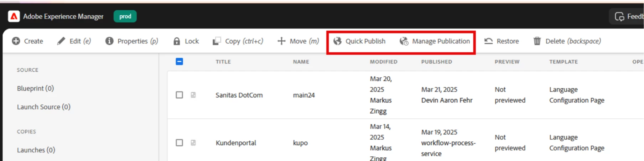The image size is (644, 161).
Task: Check the Sanitas DotCom row checkbox
Action: (x=180, y=95)
